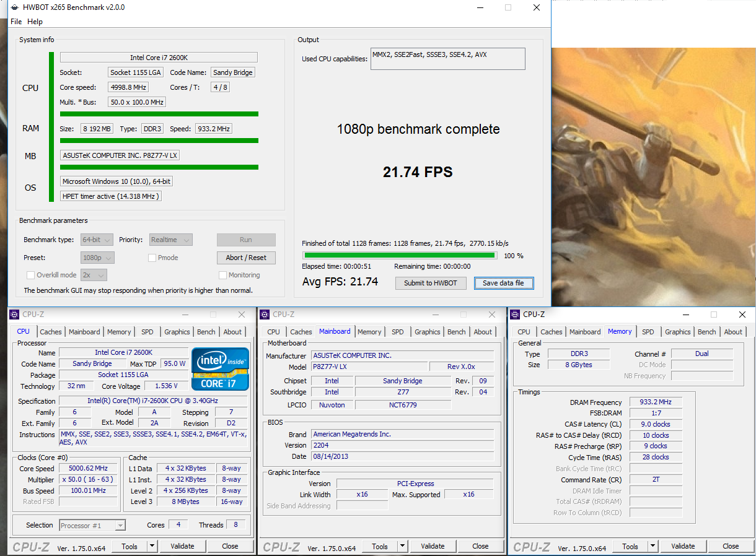The width and height of the screenshot is (756, 556).
Task: Click the BIOS Date 08/14/2013 field
Action: point(402,456)
